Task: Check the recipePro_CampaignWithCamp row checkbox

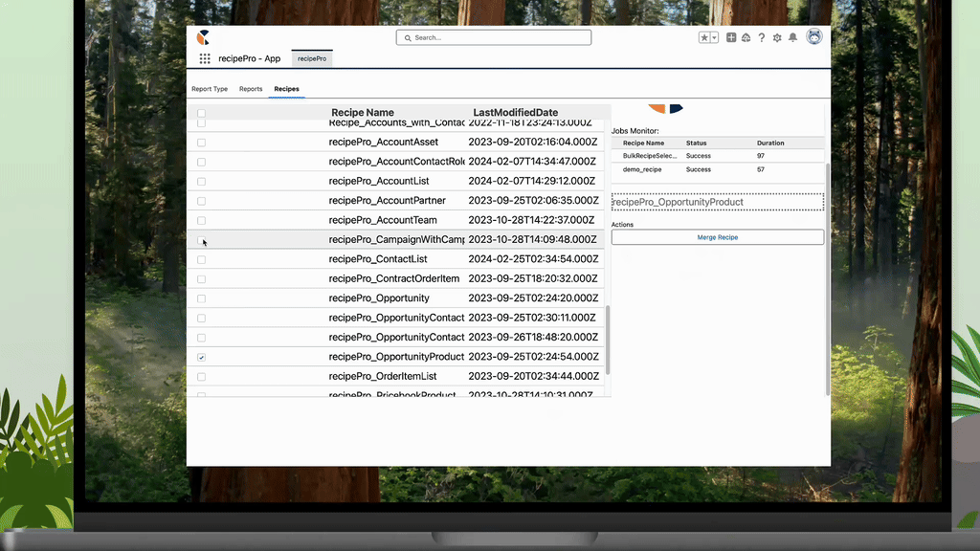Action: [x=201, y=240]
